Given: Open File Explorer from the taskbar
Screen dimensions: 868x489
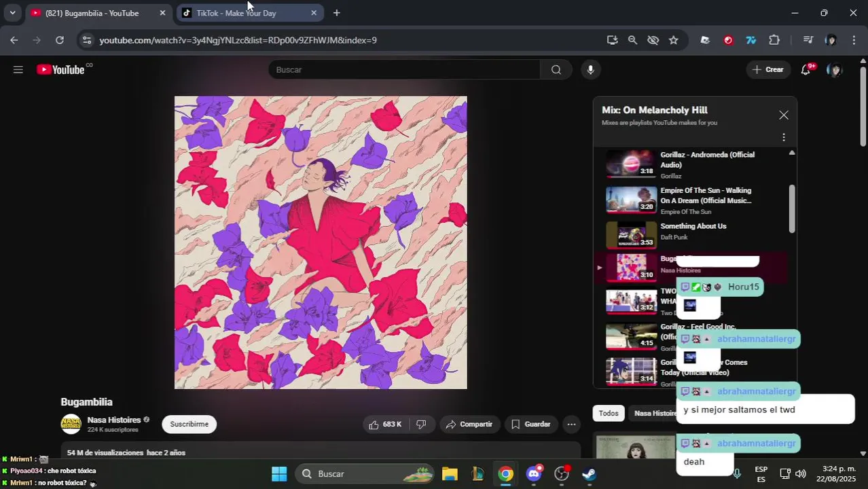Looking at the screenshot, I should click(x=450, y=474).
